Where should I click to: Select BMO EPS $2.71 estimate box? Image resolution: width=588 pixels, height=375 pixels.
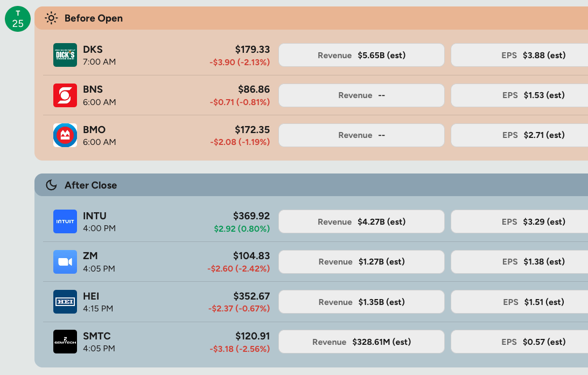520,135
